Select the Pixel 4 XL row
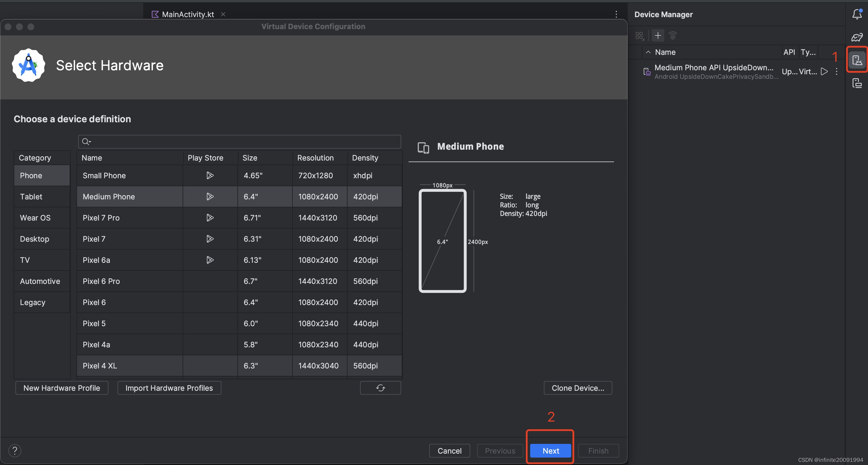The image size is (868, 465). (239, 366)
